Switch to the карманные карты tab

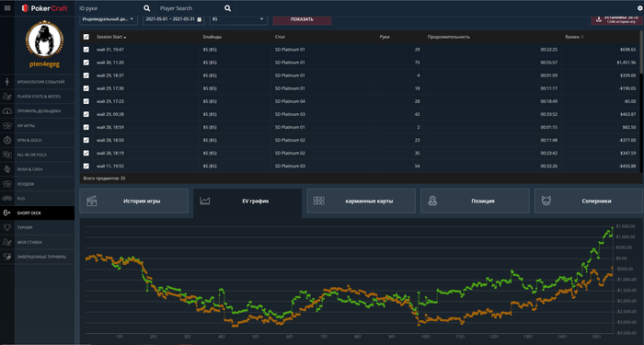(361, 201)
